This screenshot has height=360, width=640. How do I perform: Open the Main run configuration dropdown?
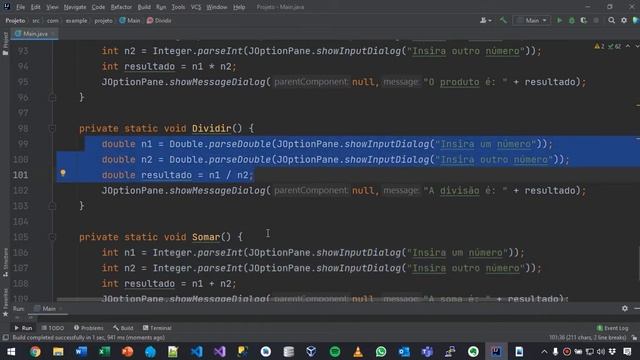531,20
